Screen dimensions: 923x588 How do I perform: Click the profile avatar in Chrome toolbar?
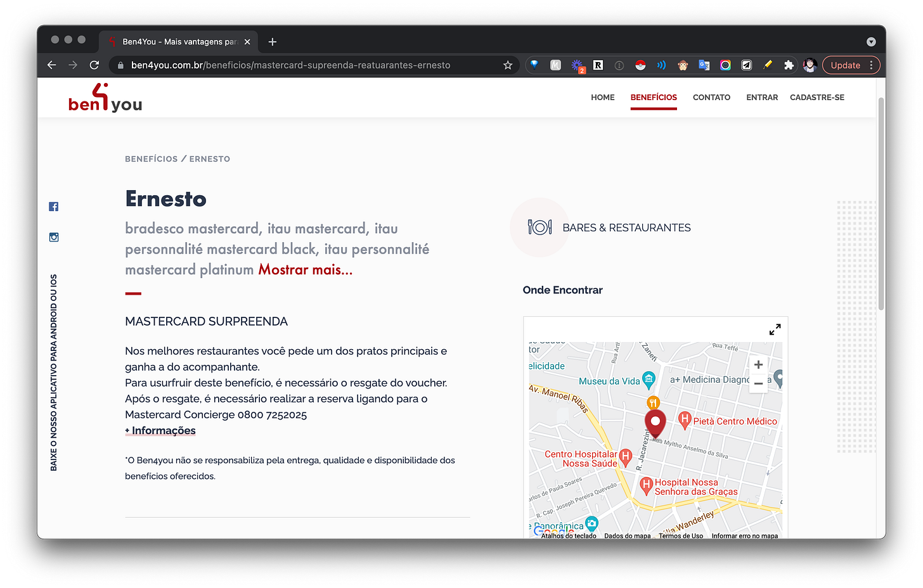coord(810,65)
